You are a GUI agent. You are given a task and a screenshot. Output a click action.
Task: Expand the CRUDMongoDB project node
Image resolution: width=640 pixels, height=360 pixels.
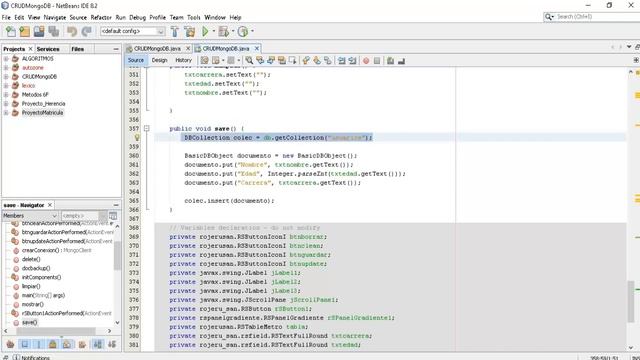[x=6, y=77]
